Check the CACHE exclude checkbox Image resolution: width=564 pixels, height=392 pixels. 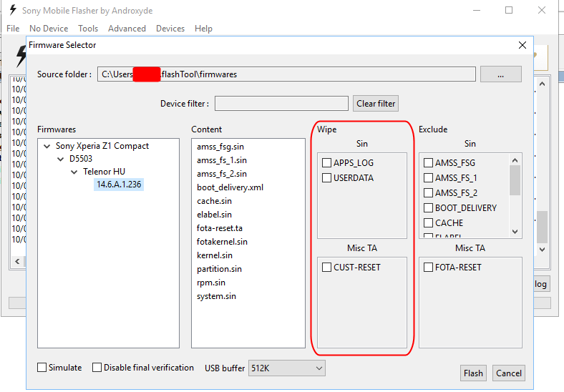428,223
